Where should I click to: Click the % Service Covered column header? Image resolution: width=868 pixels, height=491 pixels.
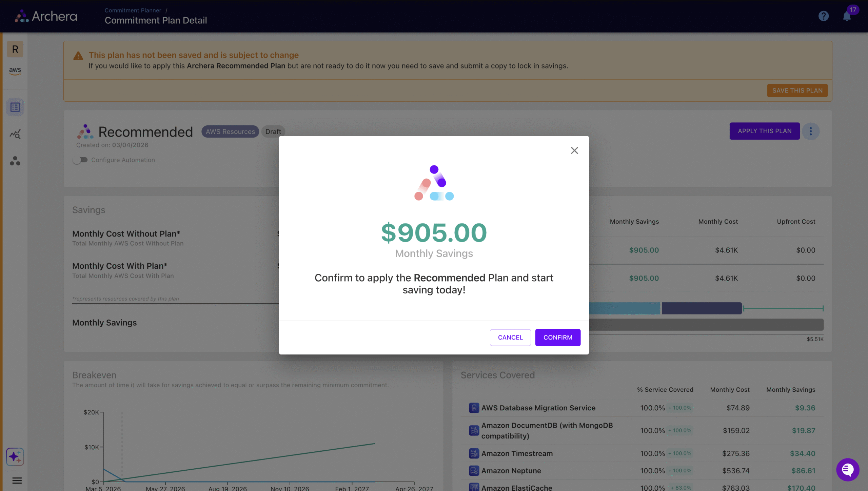665,389
